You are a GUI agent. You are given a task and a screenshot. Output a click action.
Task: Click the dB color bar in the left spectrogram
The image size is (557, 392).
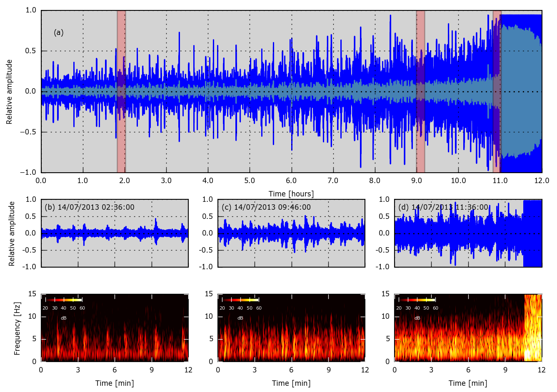click(x=64, y=300)
